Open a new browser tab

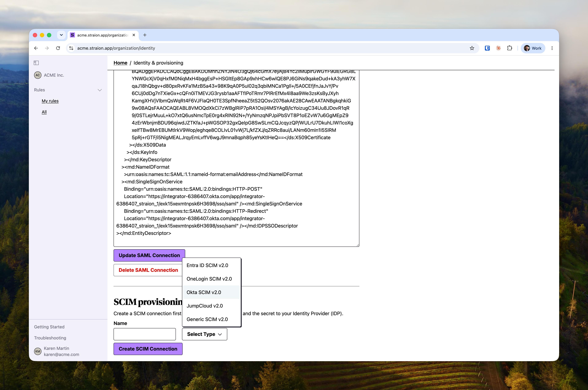(x=145, y=35)
